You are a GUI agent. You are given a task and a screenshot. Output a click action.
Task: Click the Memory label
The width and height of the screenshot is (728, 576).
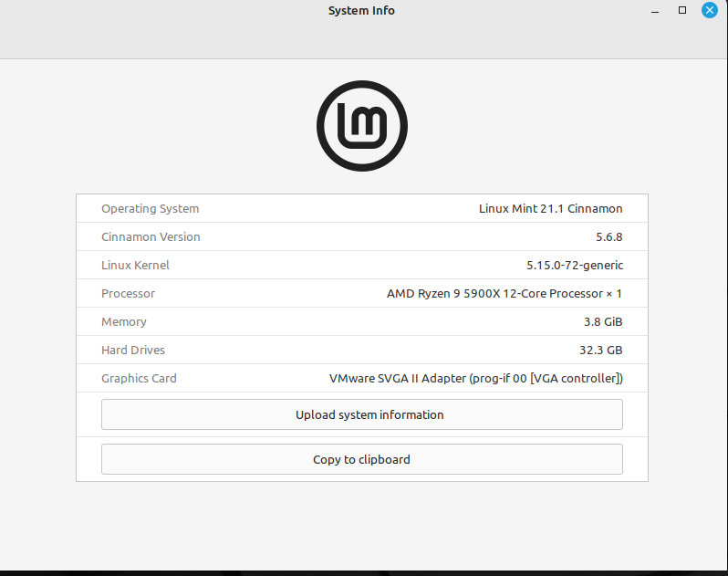(124, 322)
